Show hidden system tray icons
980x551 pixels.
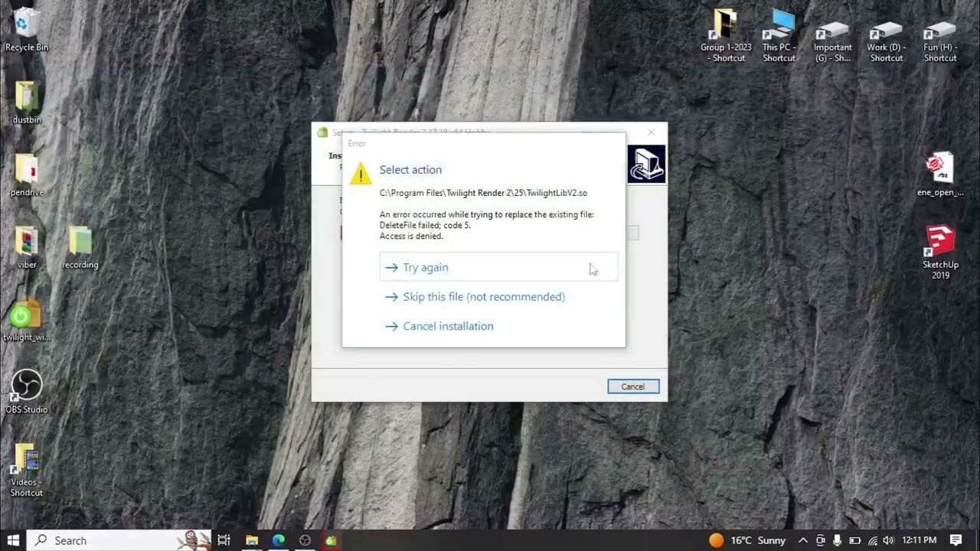tap(802, 540)
